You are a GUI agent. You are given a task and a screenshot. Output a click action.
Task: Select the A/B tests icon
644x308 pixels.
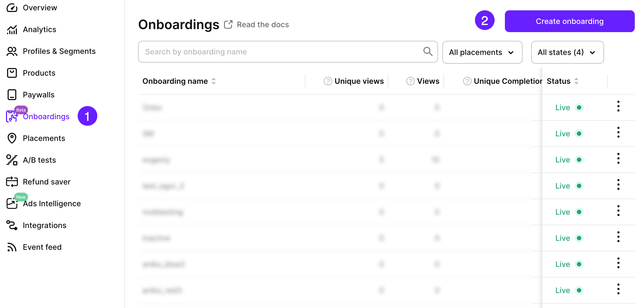click(x=12, y=160)
